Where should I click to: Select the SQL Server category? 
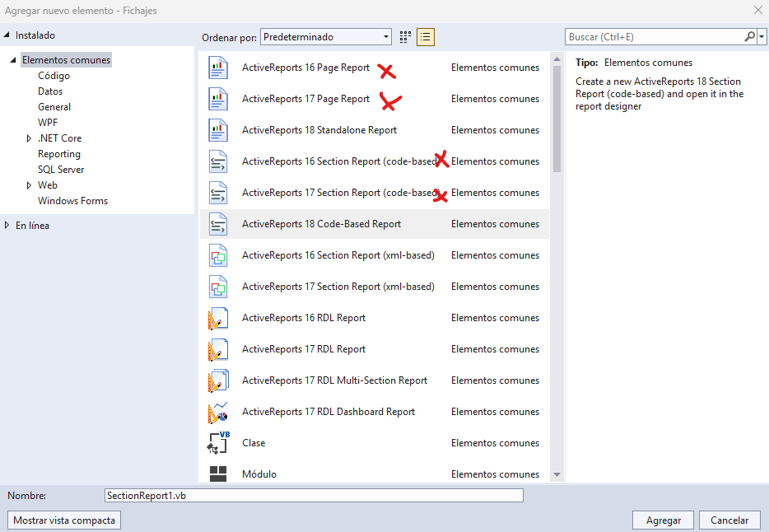coord(61,170)
